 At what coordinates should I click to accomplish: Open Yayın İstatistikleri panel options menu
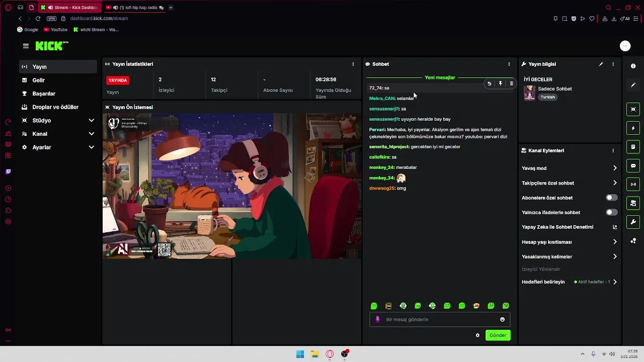353,64
